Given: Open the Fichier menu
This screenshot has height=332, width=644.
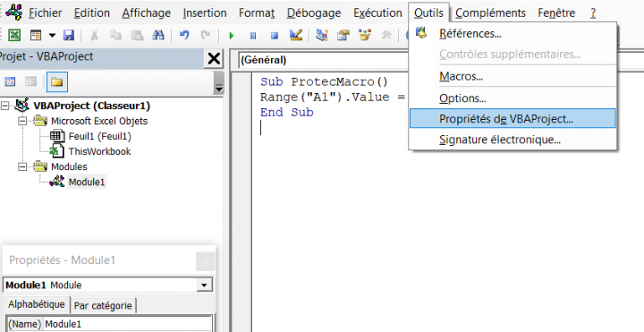Looking at the screenshot, I should tap(45, 13).
